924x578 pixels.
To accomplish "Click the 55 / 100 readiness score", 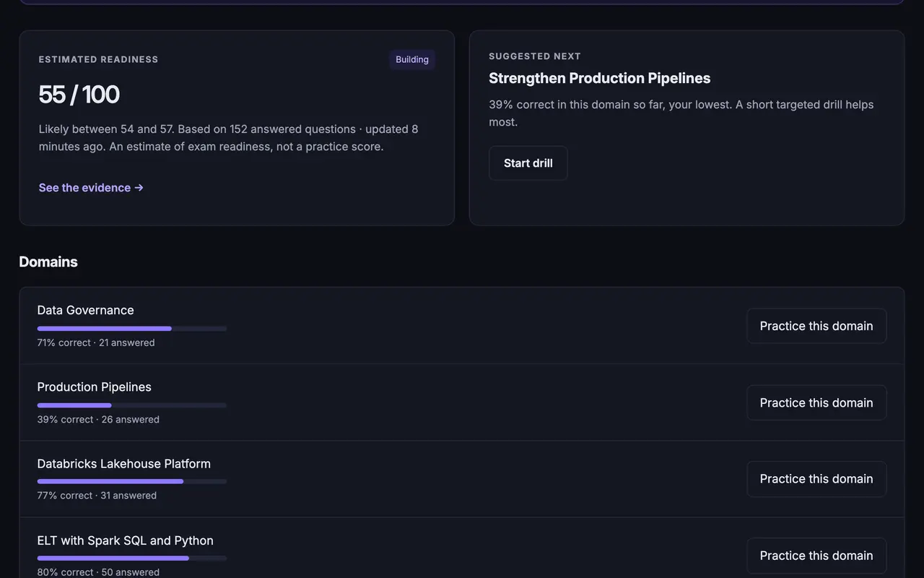I will pos(79,95).
